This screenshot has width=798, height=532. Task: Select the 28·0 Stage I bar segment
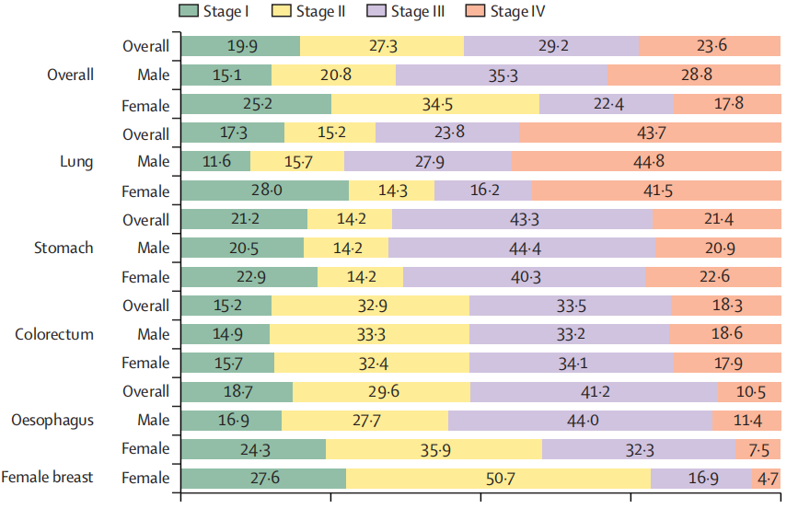coord(264,191)
